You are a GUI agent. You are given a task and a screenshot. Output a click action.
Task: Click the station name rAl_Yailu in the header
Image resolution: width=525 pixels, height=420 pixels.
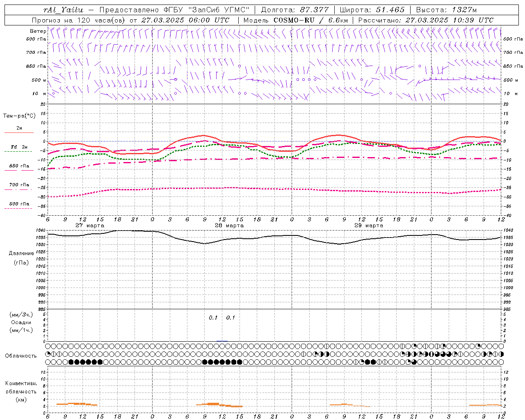tap(63, 10)
